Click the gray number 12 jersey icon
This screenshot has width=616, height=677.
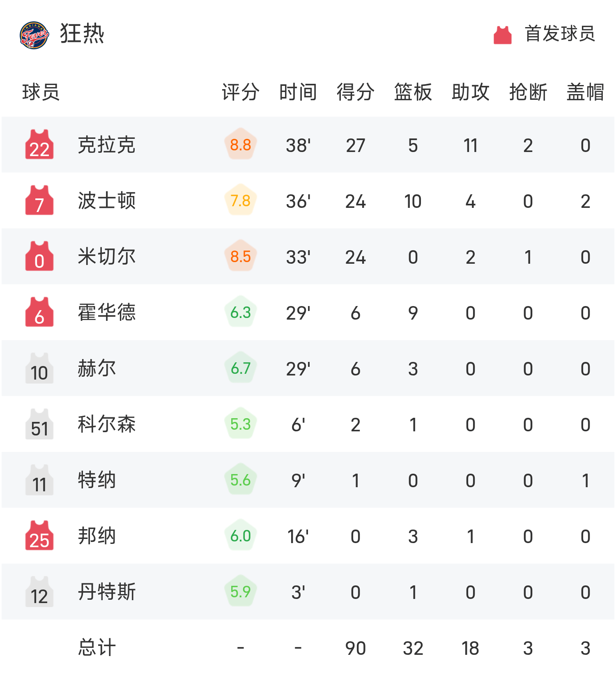(39, 592)
